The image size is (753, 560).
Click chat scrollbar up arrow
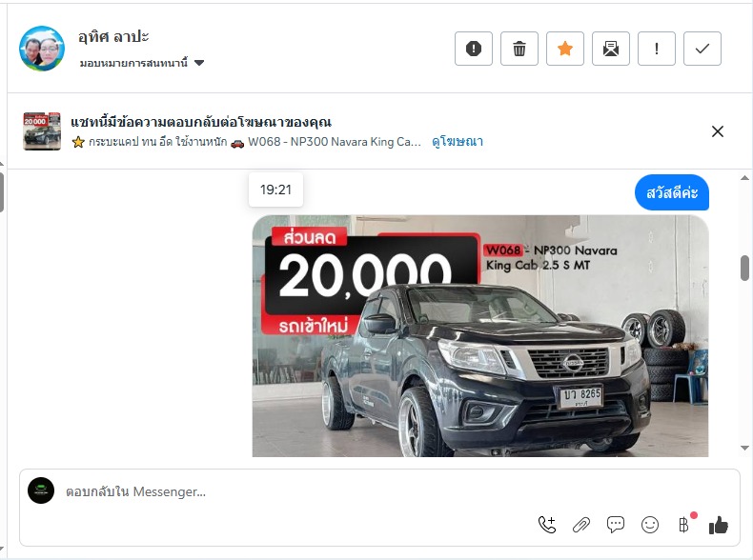pyautogui.click(x=744, y=178)
